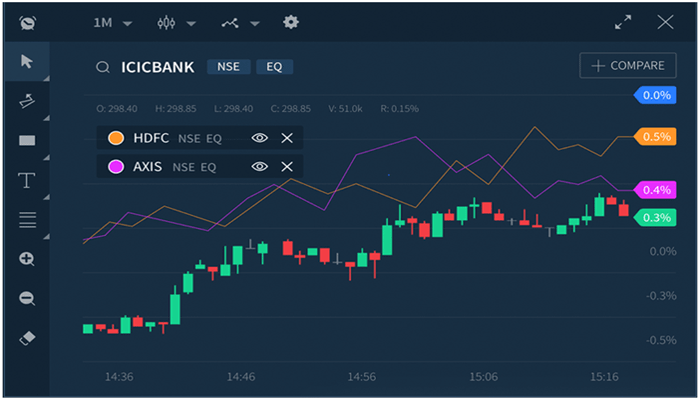The image size is (700, 400).
Task: Open the 1M timeframe dropdown
Action: click(112, 23)
